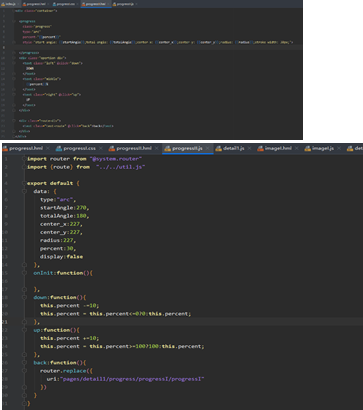This screenshot has width=363, height=410.
Task: Open the progressII.js tab in upper editor
Action: coord(125,4)
